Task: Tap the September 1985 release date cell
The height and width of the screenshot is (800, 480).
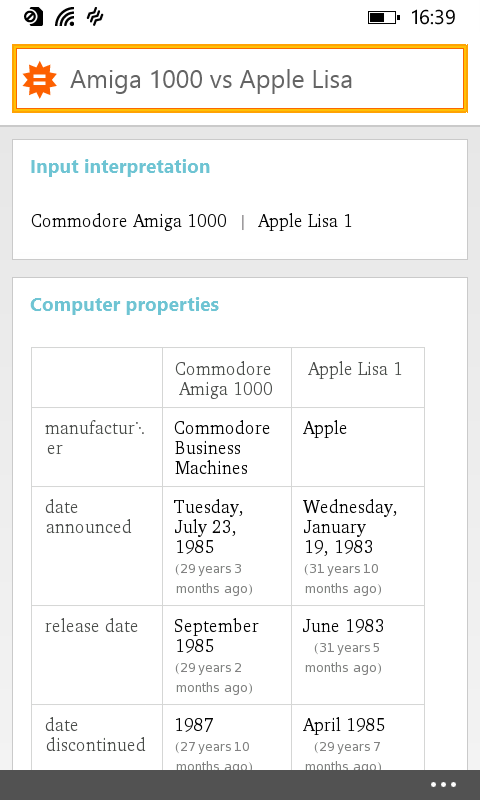Action: 226,655
